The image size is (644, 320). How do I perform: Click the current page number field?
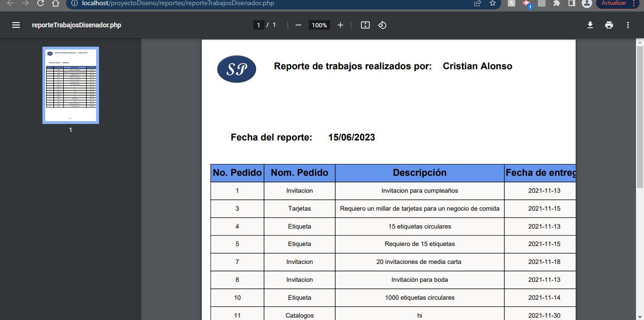(x=258, y=25)
